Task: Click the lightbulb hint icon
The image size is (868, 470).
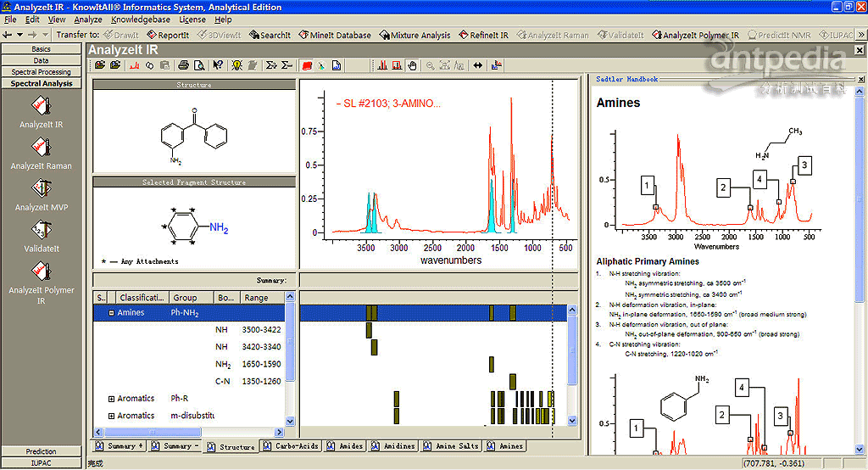Action: pyautogui.click(x=236, y=65)
